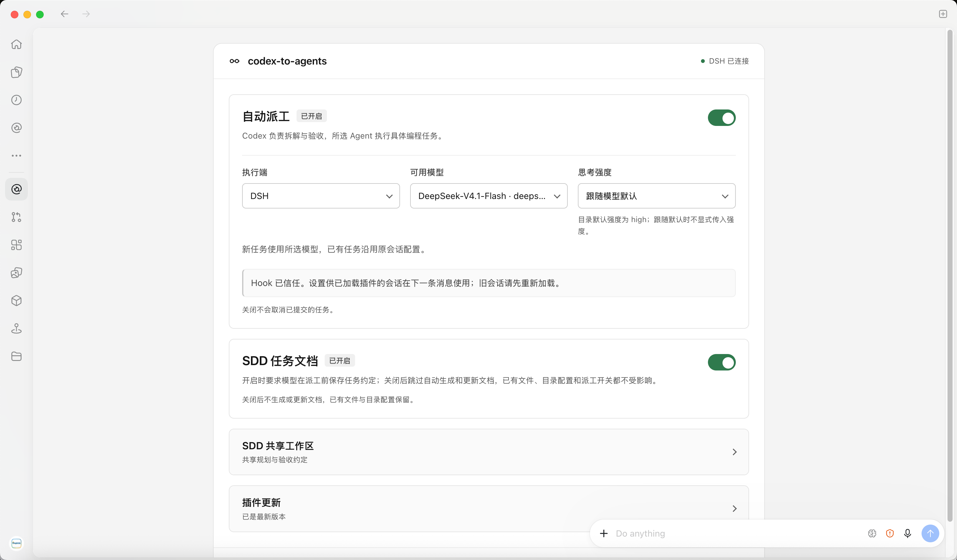Viewport: 957px width, 560px height.
Task: Click the highlighted spiral plugin icon in the sidebar
Action: tap(16, 189)
